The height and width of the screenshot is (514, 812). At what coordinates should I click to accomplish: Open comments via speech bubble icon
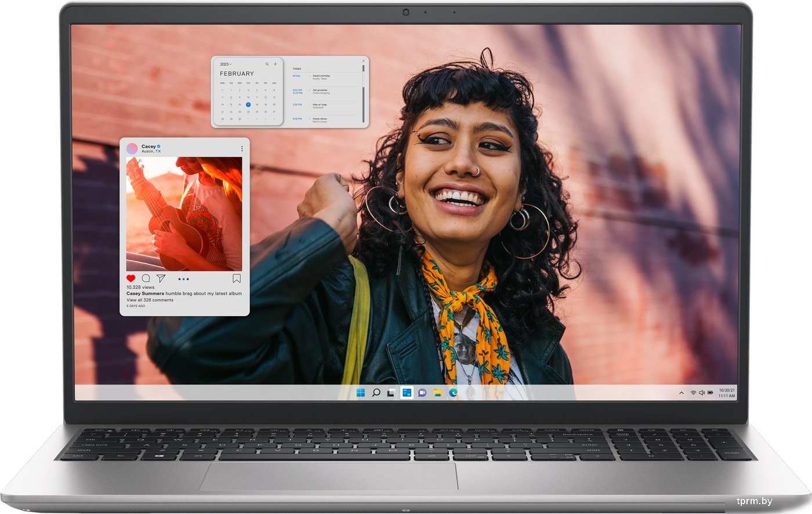click(146, 278)
